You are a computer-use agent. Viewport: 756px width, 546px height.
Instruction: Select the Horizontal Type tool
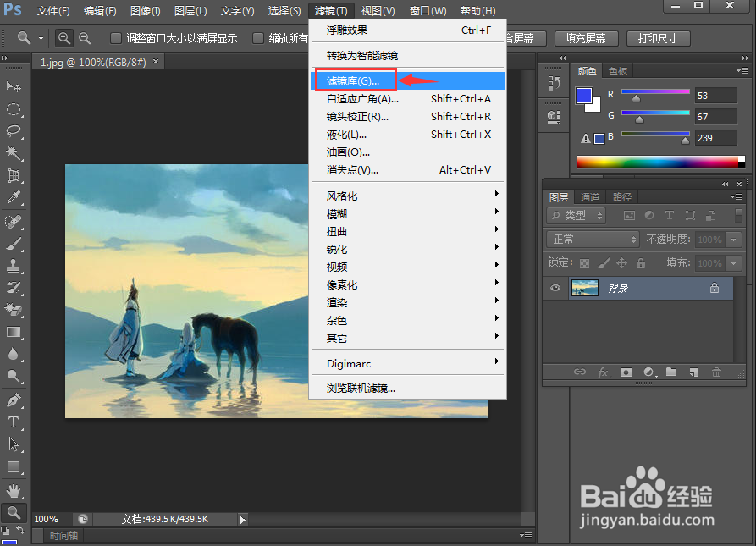click(x=14, y=422)
